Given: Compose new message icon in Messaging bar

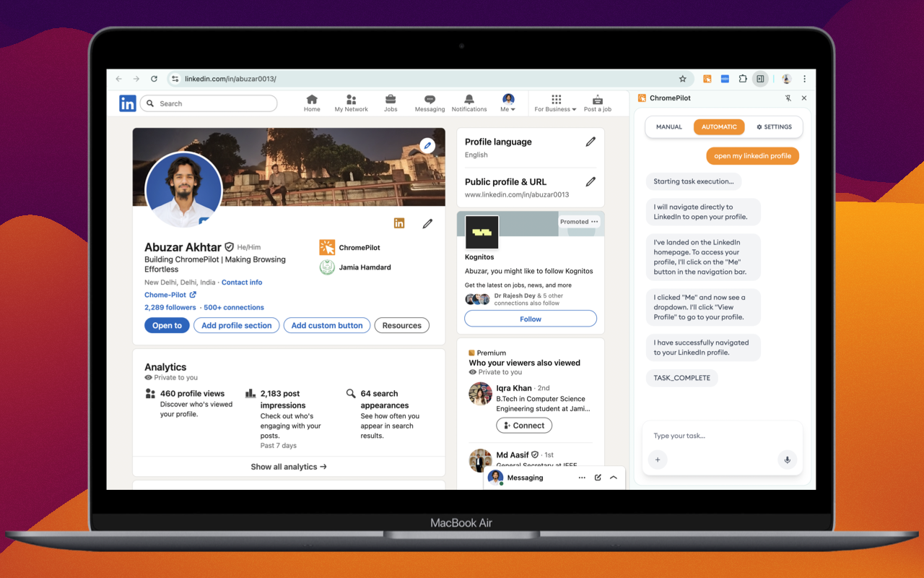Looking at the screenshot, I should click(598, 478).
